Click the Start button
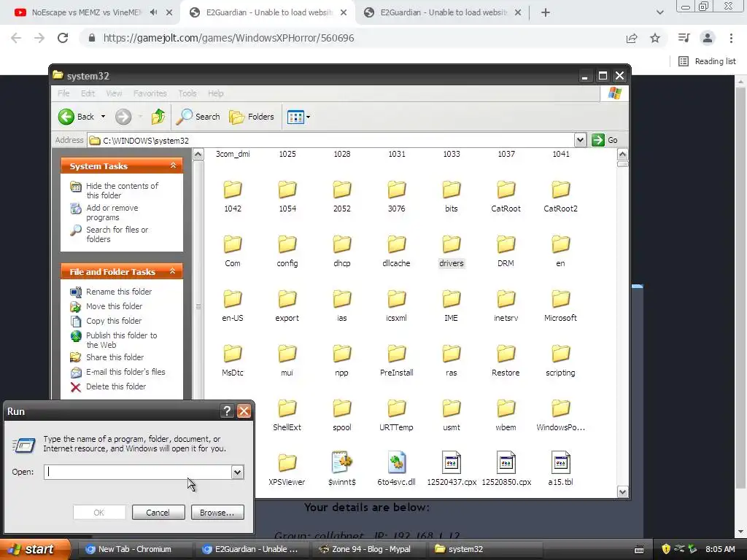Screen dimensions: 747x560 pyautogui.click(x=34, y=549)
